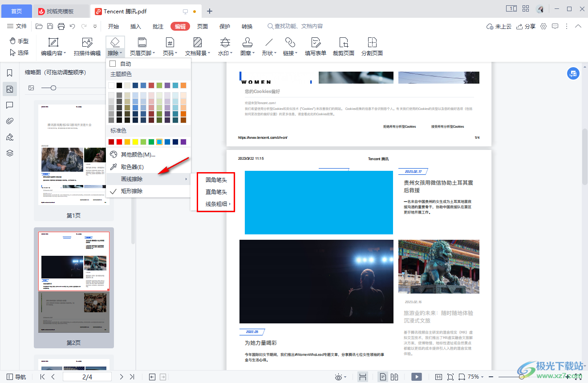Click the blue floating convert button at top right
The height and width of the screenshot is (383, 588).
pyautogui.click(x=573, y=74)
